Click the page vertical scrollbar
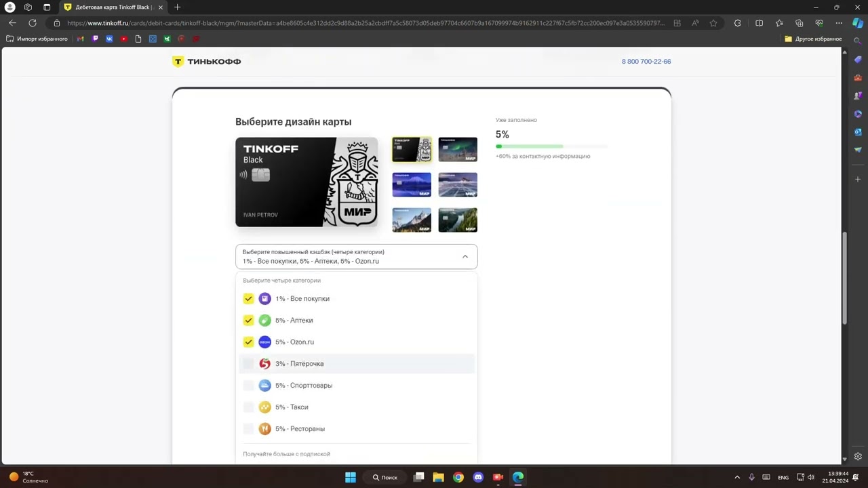 click(x=844, y=279)
